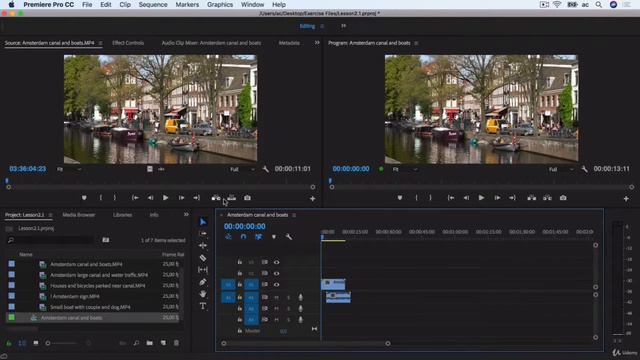Screen dimensions: 640x360
Task: Select the Razor tool
Action: [203, 258]
